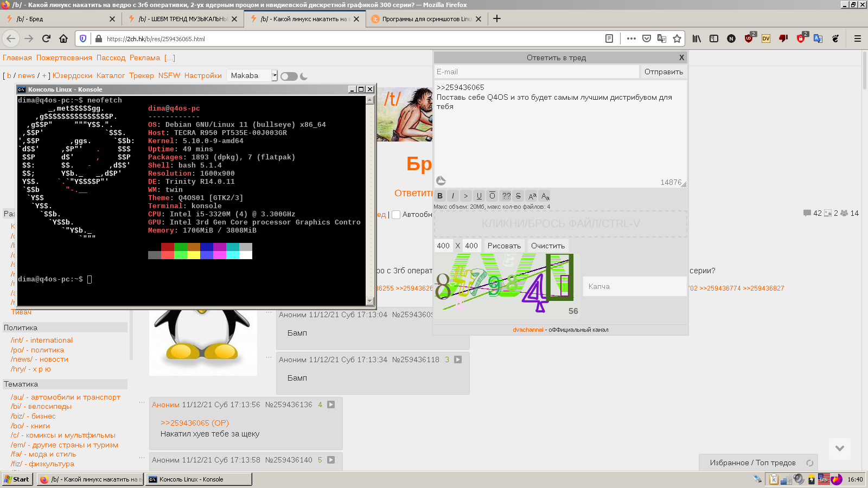Open the /int/ - international board
This screenshot has width=868, height=488.
point(42,340)
